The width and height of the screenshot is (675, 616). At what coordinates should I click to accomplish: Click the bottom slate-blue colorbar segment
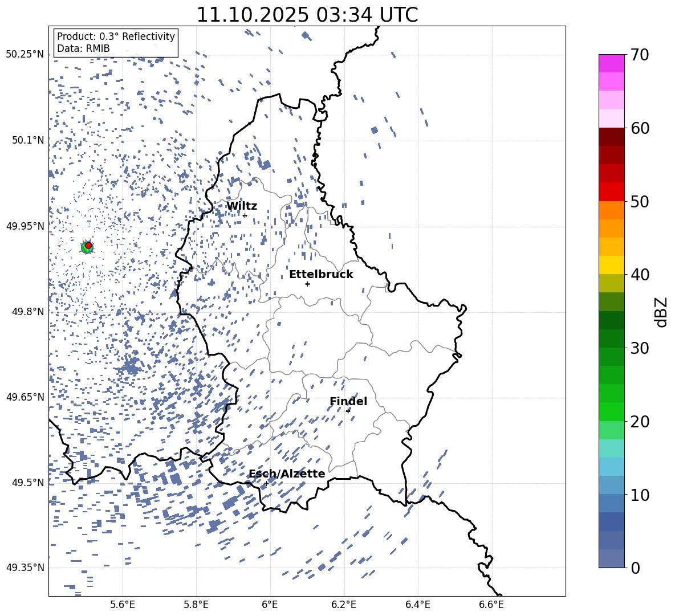(611, 558)
